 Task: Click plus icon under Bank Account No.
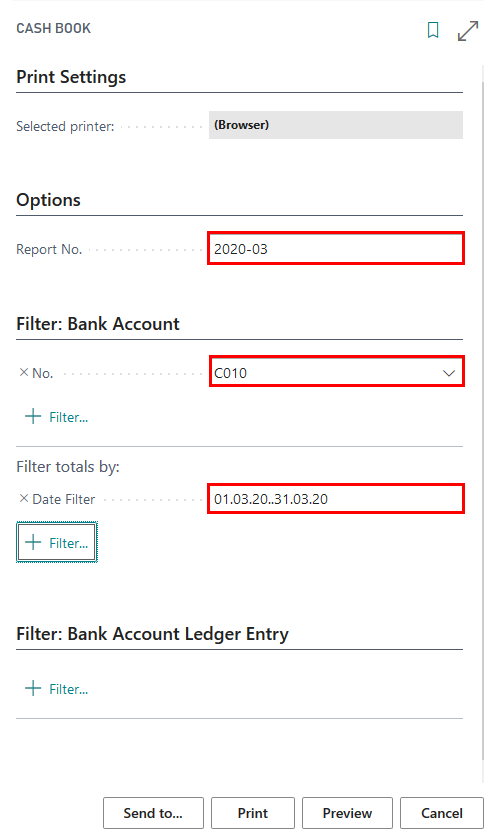(33, 416)
